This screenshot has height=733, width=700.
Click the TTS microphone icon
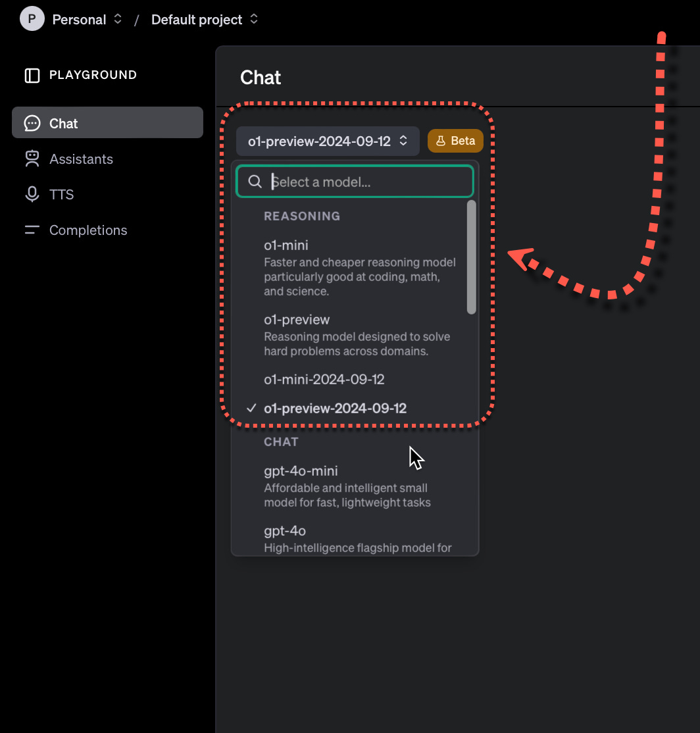coord(32,195)
